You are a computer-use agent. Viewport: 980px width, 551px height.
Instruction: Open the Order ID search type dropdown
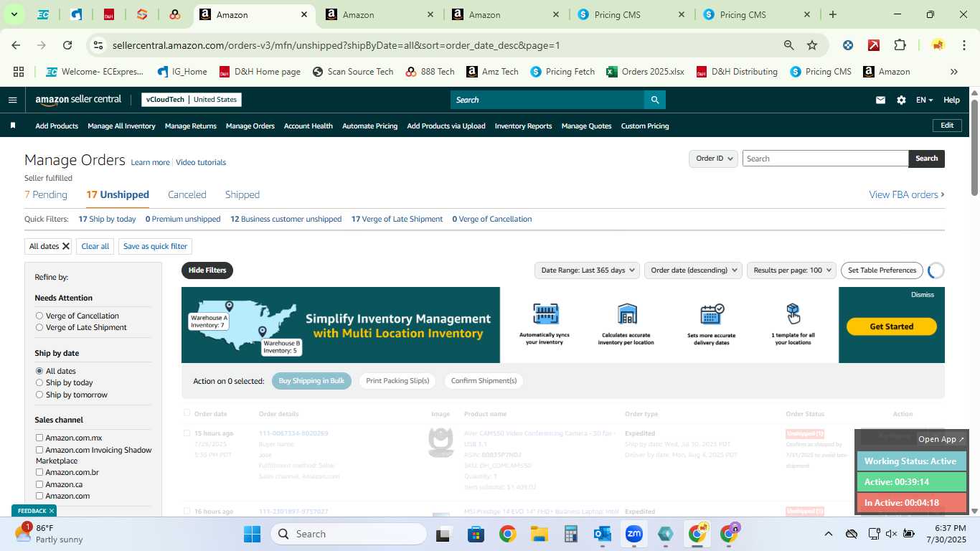pyautogui.click(x=714, y=159)
